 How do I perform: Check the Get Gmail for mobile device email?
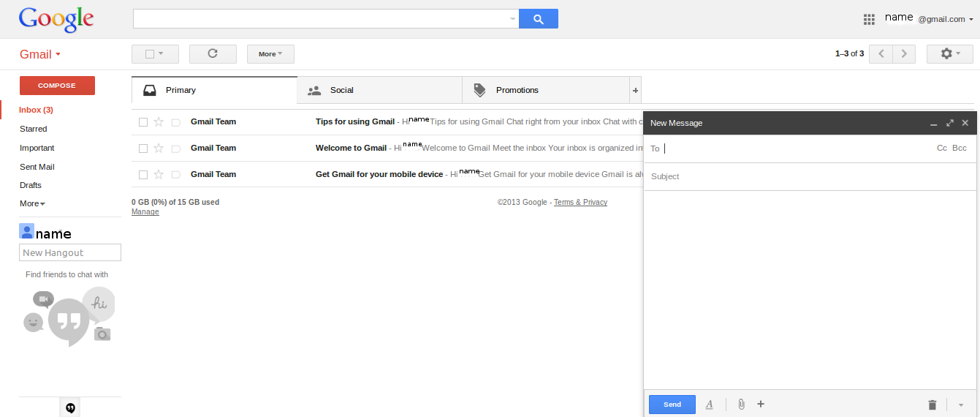[x=143, y=175]
